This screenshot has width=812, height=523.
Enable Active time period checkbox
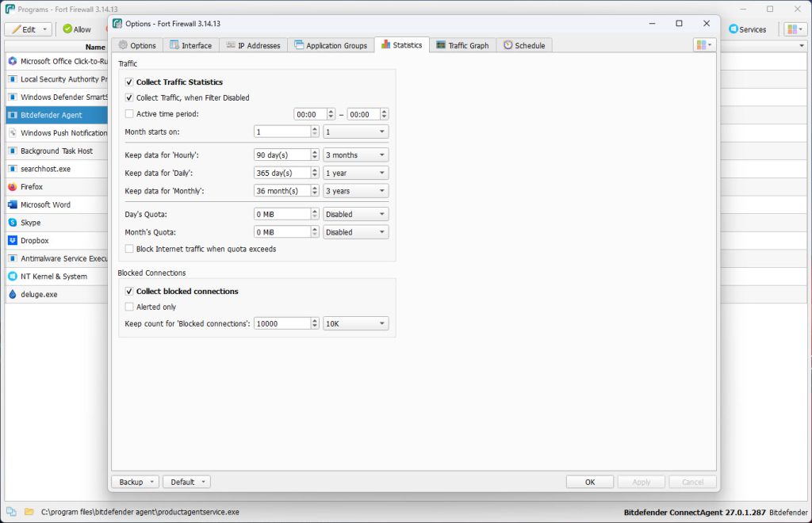[x=129, y=114]
